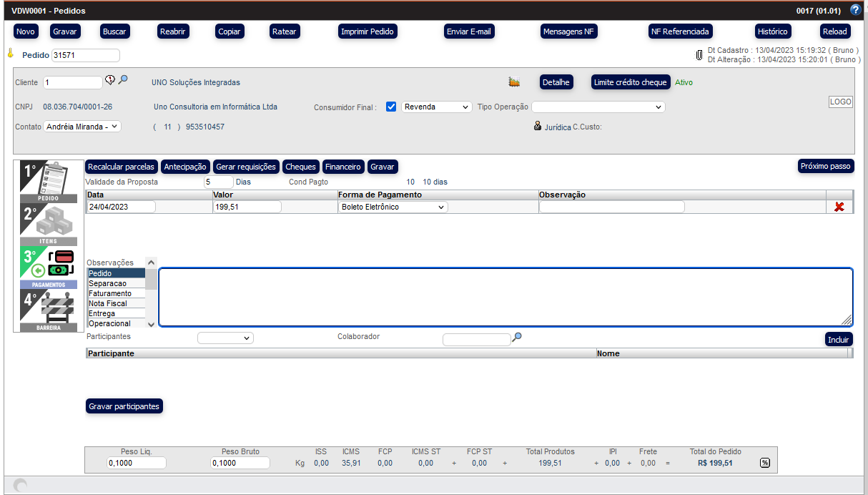Click the client search magnifier icon
The height and width of the screenshot is (495, 868).
pyautogui.click(x=123, y=80)
